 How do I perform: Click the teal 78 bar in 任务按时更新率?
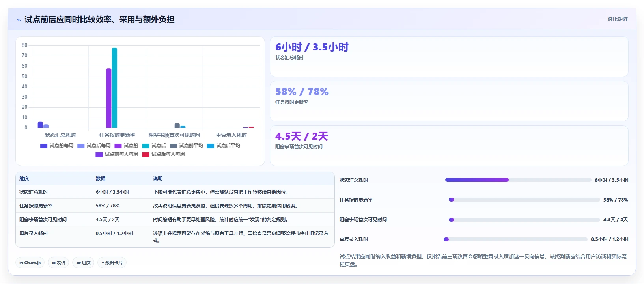pyautogui.click(x=114, y=88)
